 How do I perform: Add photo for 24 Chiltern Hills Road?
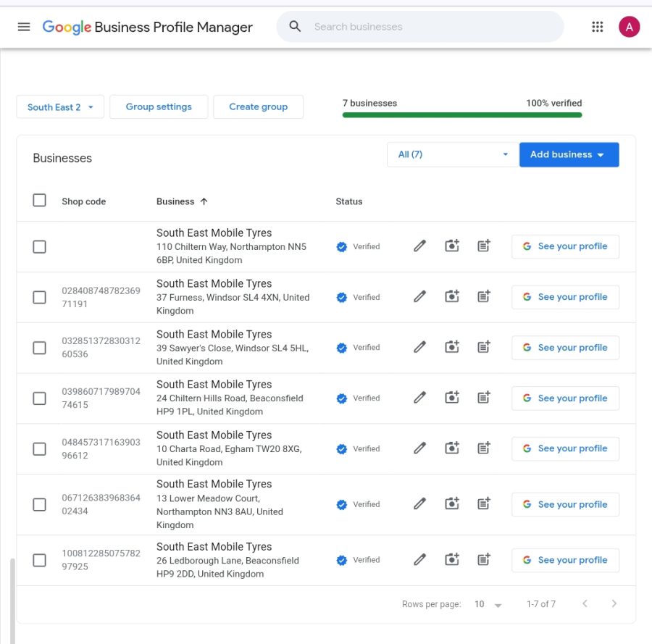pos(452,398)
